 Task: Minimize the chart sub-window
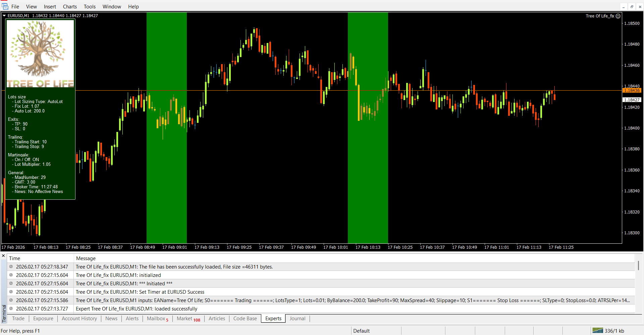[x=623, y=7]
